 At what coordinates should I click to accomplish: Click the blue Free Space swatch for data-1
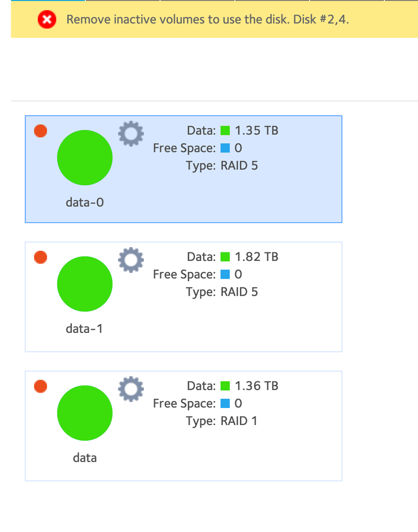point(225,274)
